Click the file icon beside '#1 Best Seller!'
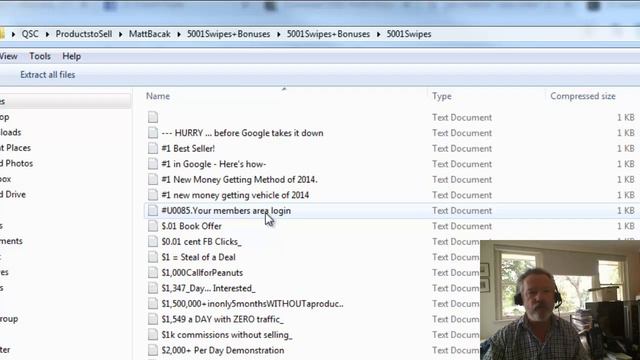Image resolution: width=640 pixels, height=360 pixels. click(153, 148)
